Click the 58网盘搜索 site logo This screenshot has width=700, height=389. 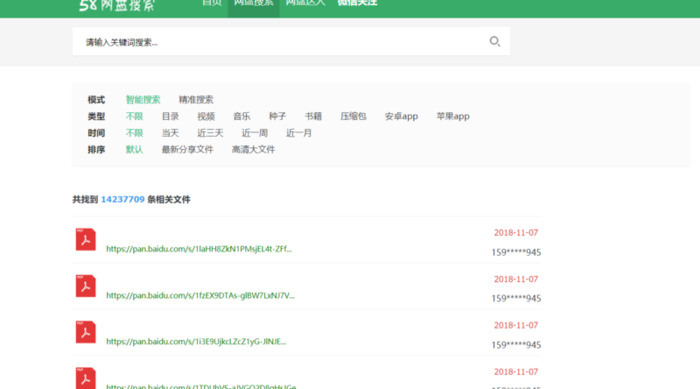117,5
